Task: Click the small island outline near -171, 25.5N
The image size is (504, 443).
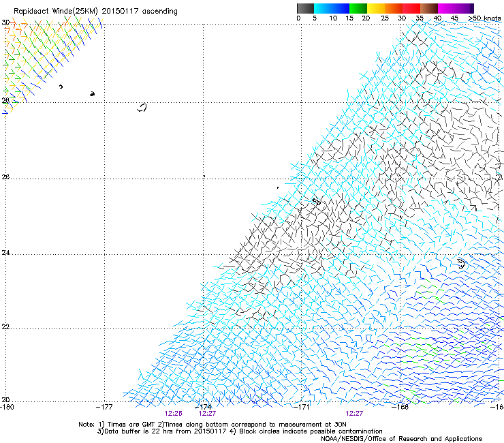Action: point(317,202)
